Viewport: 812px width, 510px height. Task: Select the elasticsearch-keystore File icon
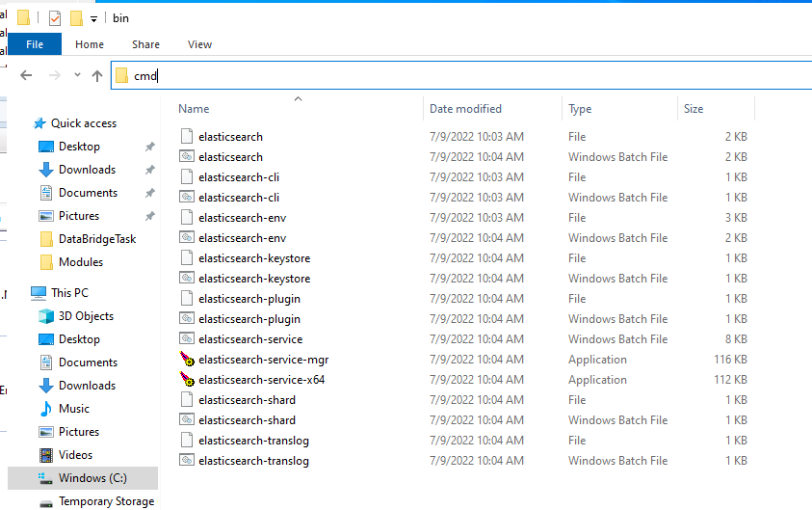[x=187, y=257]
